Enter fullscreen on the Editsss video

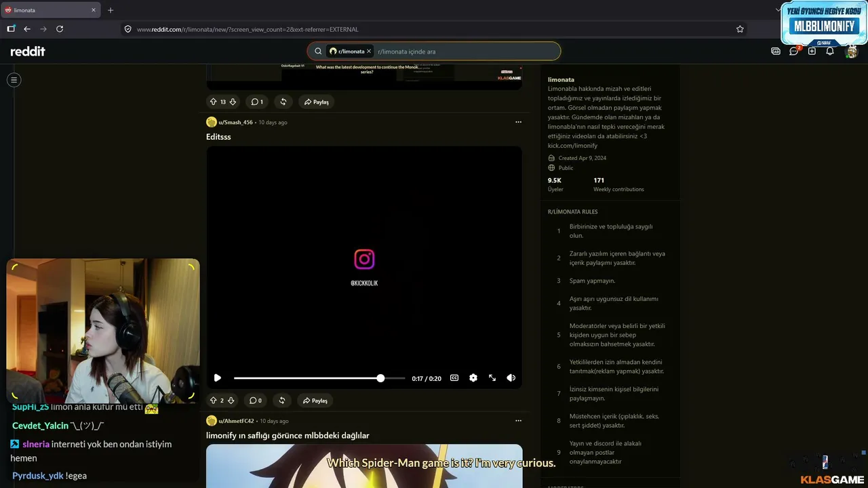pyautogui.click(x=492, y=378)
